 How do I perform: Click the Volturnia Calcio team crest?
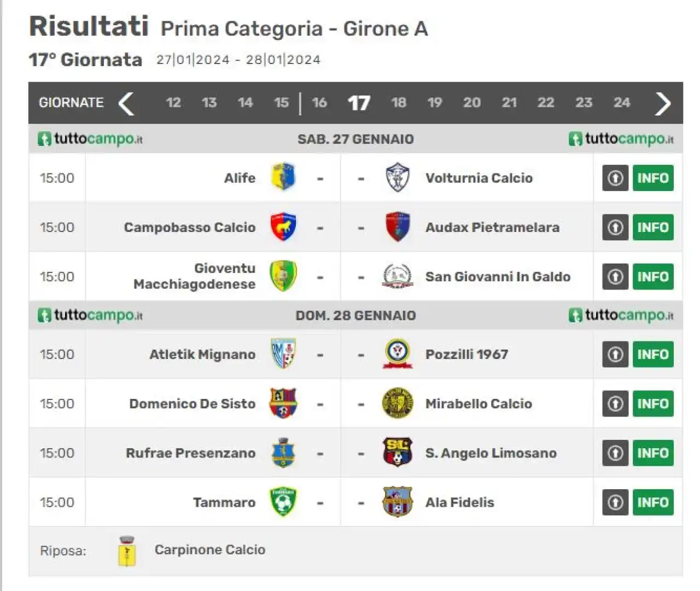(x=398, y=177)
